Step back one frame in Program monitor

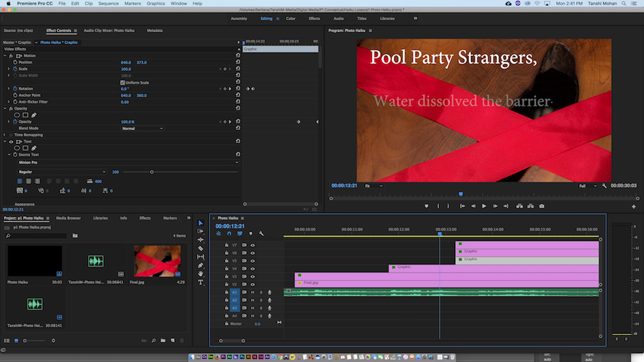click(x=473, y=206)
